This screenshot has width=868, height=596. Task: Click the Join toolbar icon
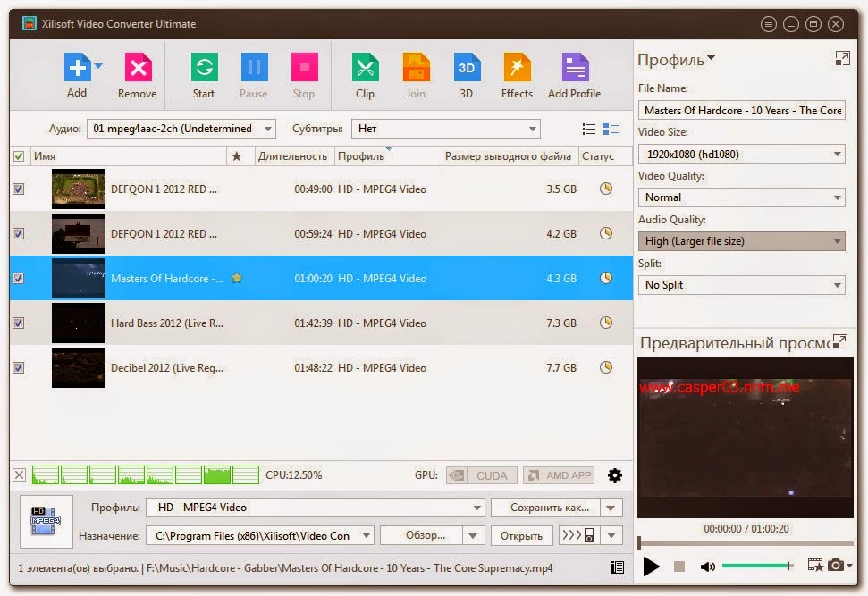(417, 68)
